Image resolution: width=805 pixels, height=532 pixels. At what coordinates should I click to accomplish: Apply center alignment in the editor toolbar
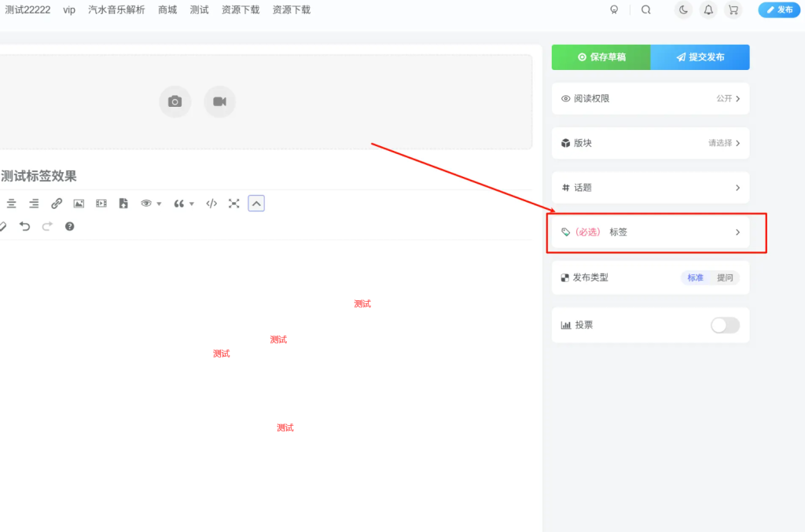point(11,204)
